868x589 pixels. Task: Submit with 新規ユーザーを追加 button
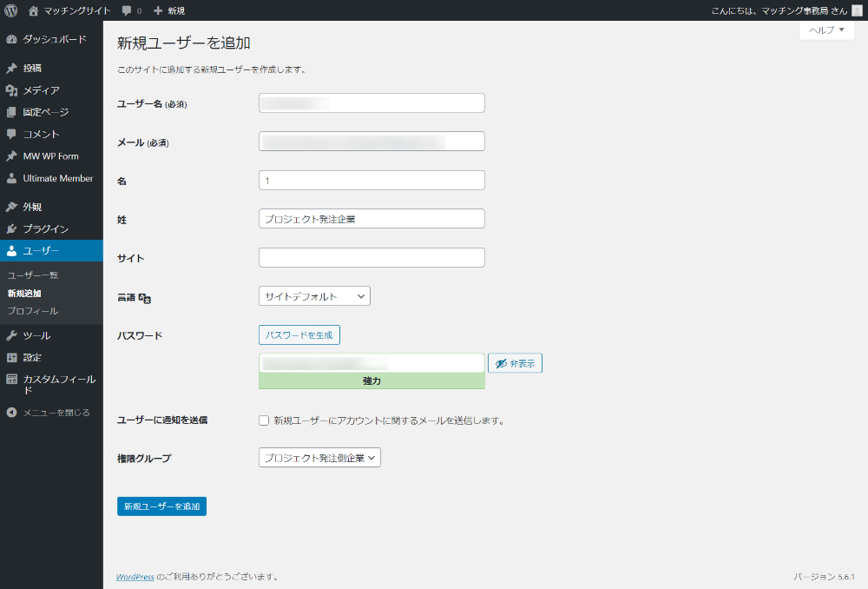click(x=161, y=506)
